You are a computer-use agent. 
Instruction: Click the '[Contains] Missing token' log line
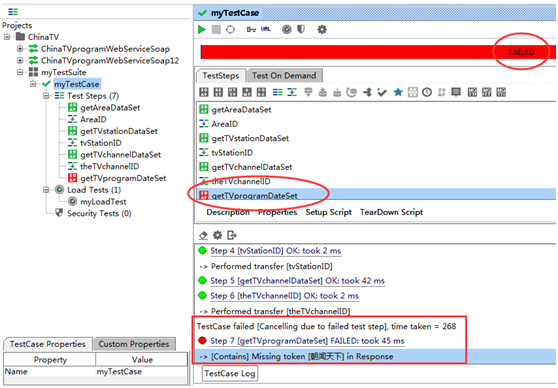click(375, 356)
